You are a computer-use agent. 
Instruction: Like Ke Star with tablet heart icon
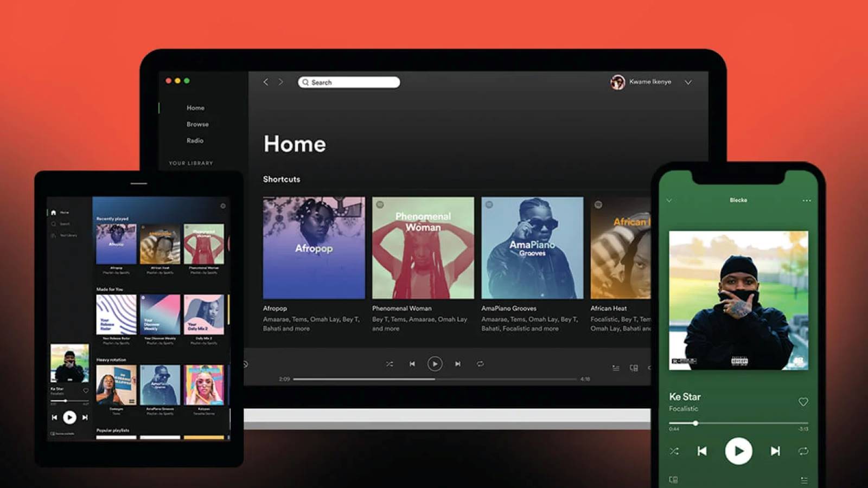pos(85,390)
